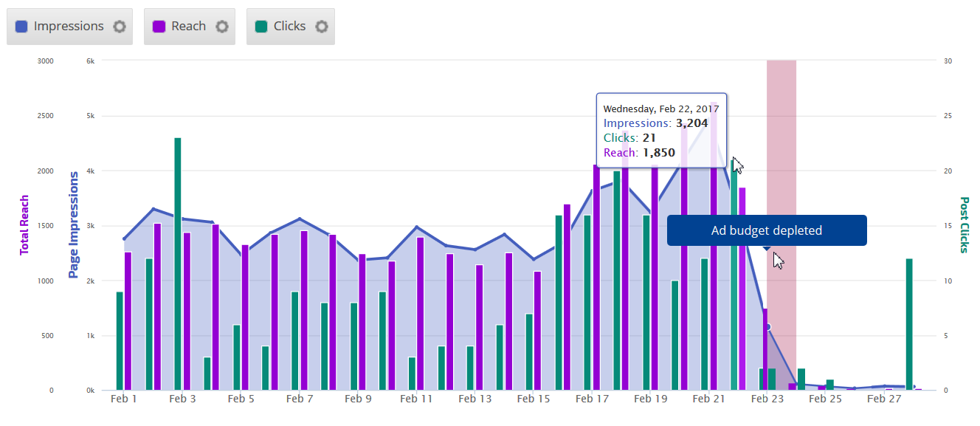Click the Page Impressions axis title
The height and width of the screenshot is (426, 980).
74,224
